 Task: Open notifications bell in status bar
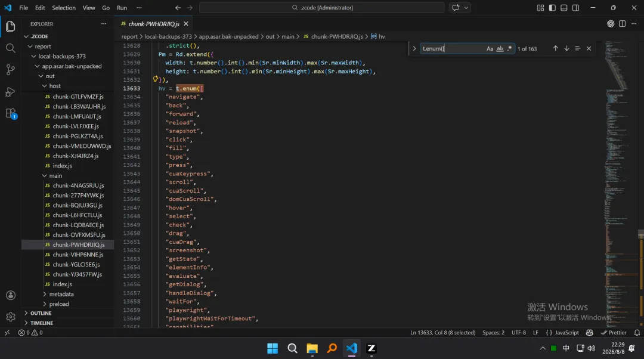point(637,333)
